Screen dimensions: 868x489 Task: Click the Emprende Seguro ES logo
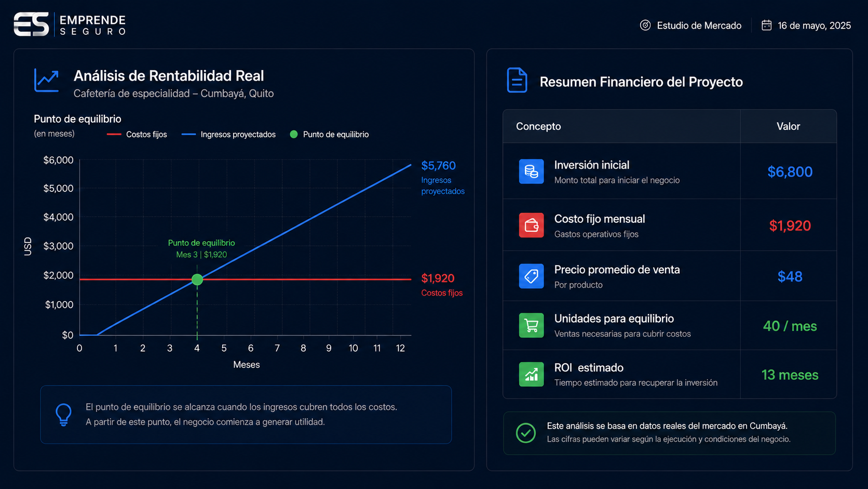coord(31,24)
